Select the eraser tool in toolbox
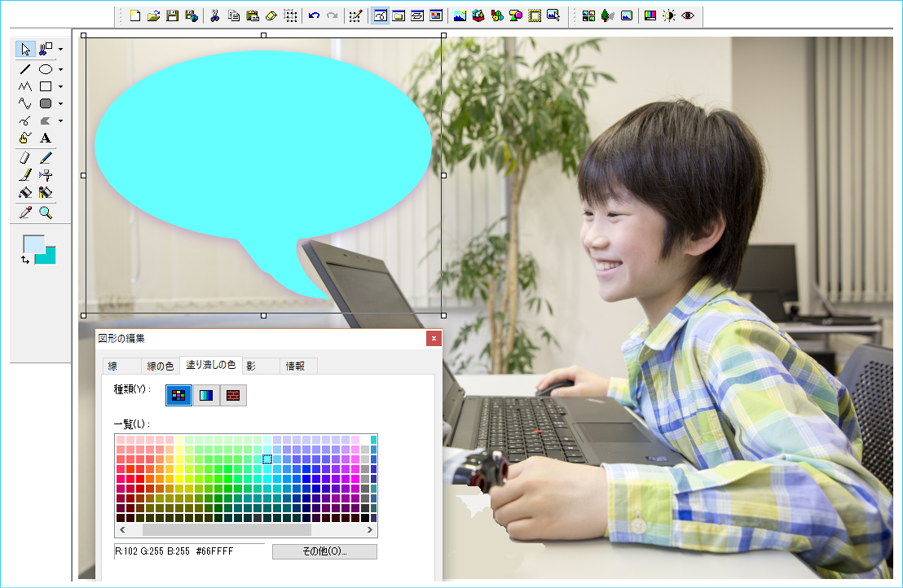Viewport: 903px width, 588px height. point(25,157)
